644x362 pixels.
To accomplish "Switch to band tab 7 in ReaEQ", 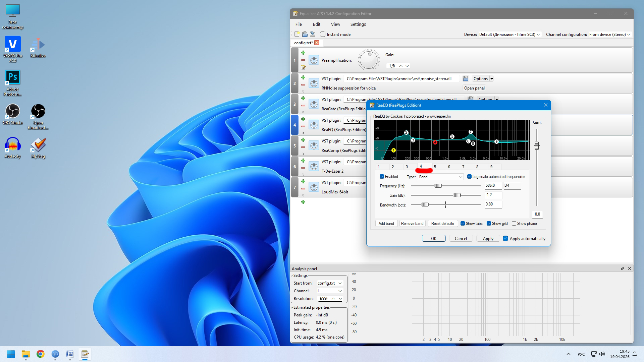I will (463, 167).
